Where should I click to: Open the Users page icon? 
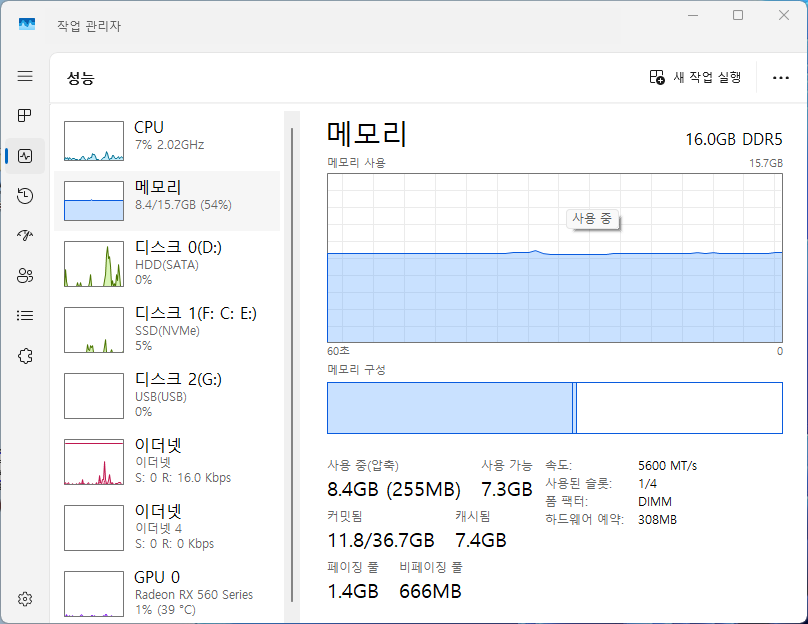[x=25, y=276]
